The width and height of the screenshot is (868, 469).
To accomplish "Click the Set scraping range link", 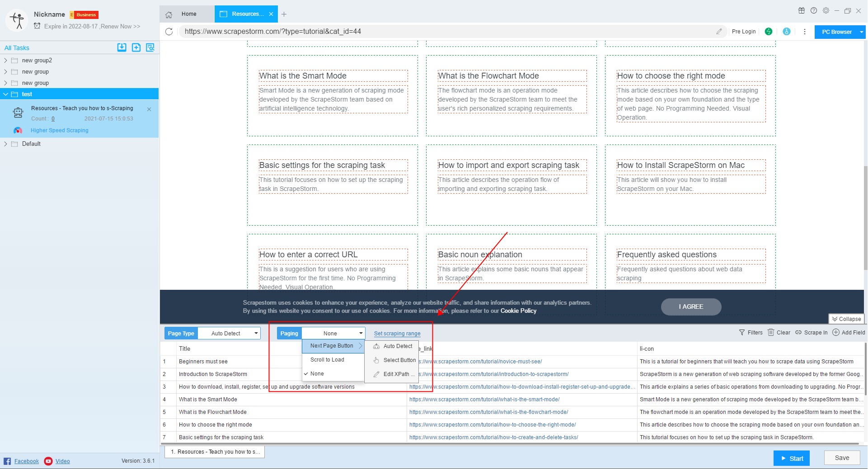I will (397, 334).
